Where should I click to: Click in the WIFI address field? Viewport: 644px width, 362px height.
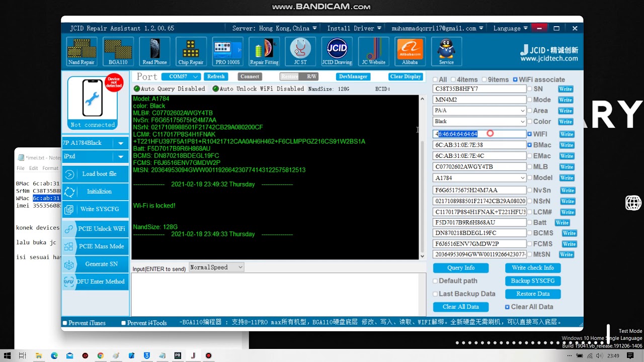tap(479, 134)
